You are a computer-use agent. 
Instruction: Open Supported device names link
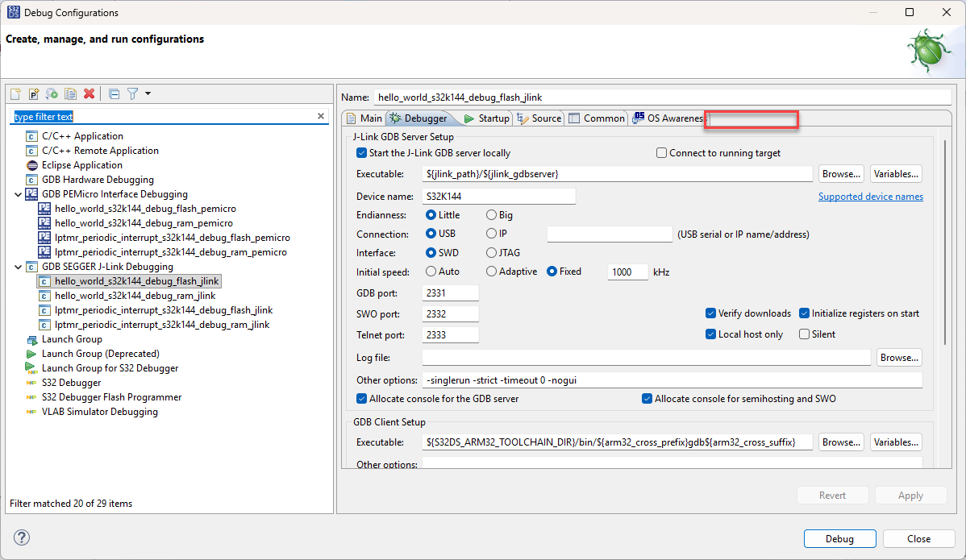click(x=871, y=197)
